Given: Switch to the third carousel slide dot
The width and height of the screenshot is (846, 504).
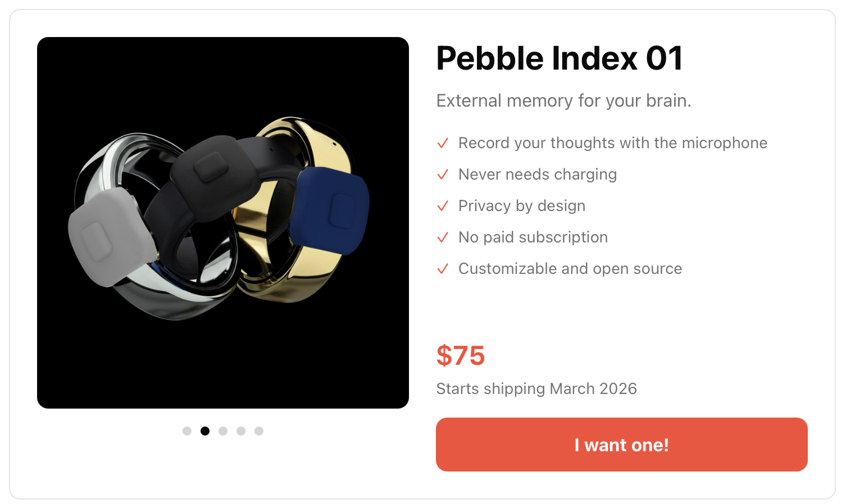Looking at the screenshot, I should point(223,431).
